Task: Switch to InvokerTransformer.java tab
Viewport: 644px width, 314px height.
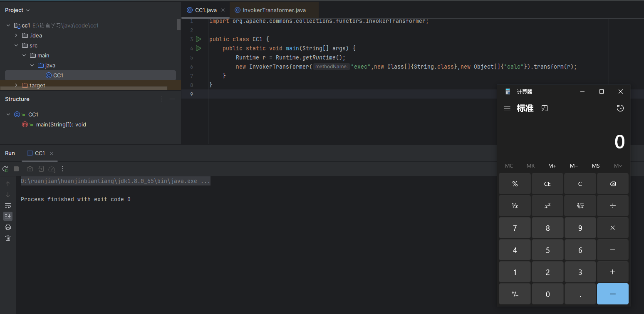Action: click(x=274, y=10)
